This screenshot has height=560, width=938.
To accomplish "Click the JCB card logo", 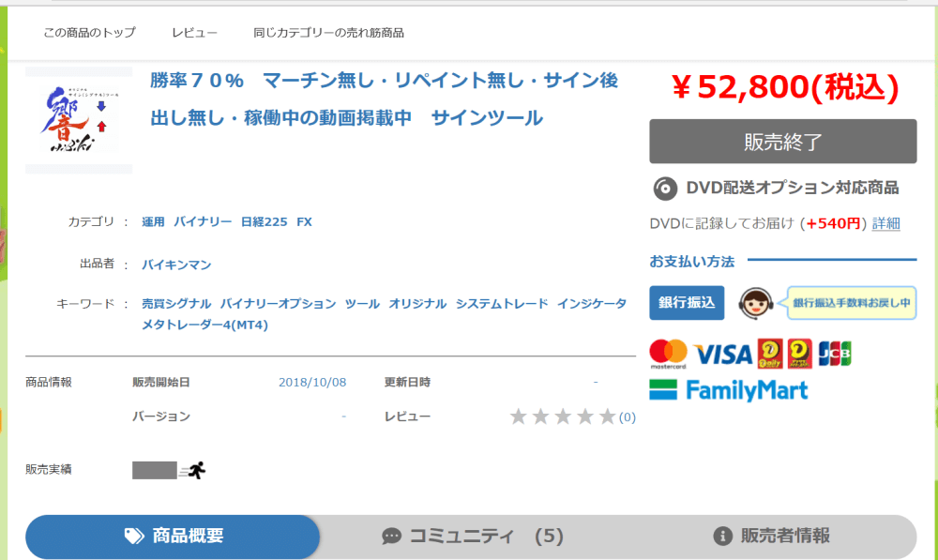I will click(x=835, y=354).
